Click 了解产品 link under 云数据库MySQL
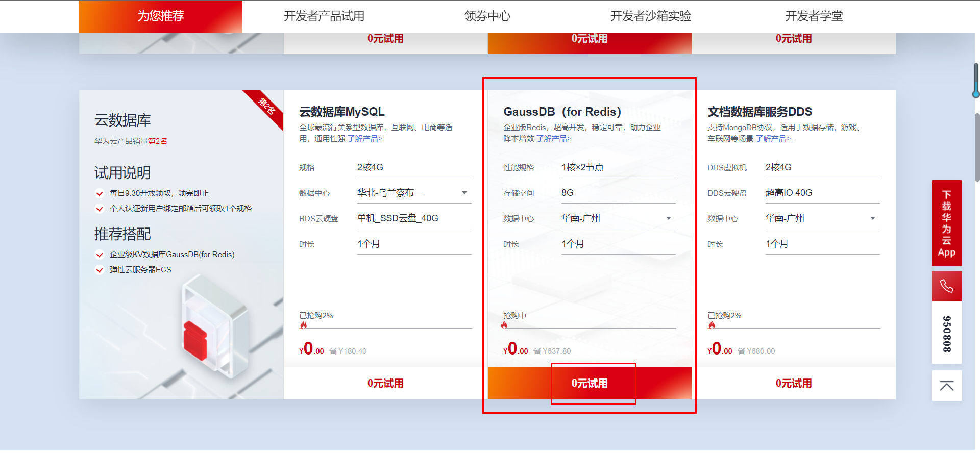The width and height of the screenshot is (980, 455). click(x=364, y=139)
